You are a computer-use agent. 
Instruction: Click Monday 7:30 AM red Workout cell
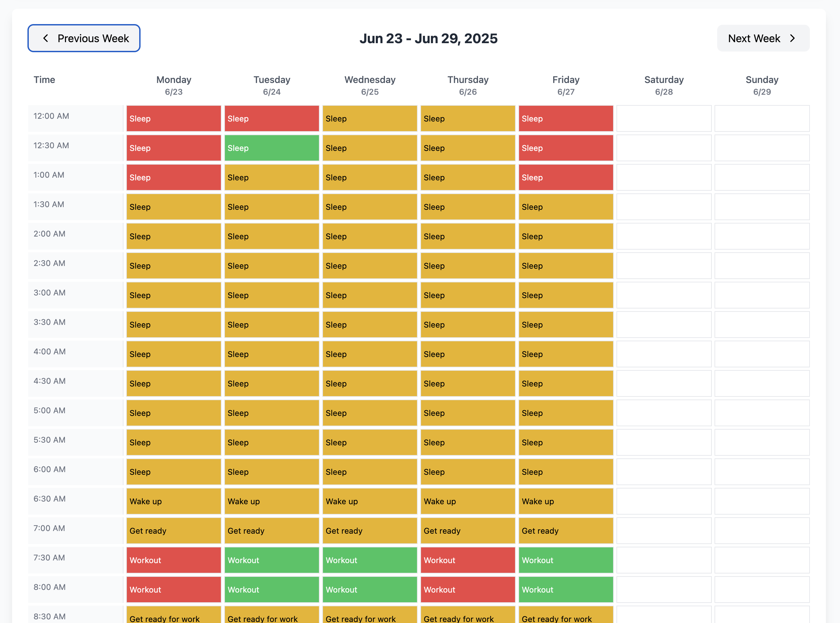[173, 560]
